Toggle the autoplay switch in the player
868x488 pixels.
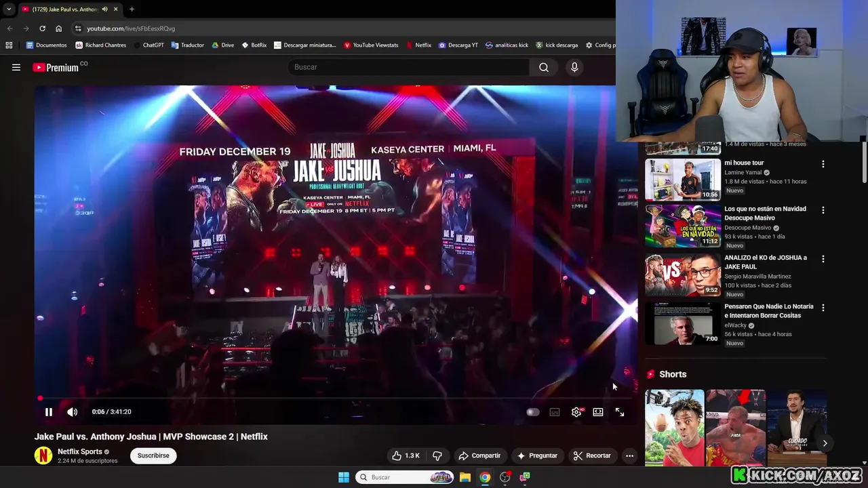coord(533,411)
